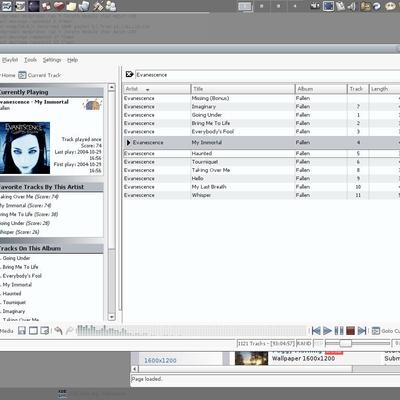Skip to the previous track
Screen dimensions: 400x400
coord(316,331)
